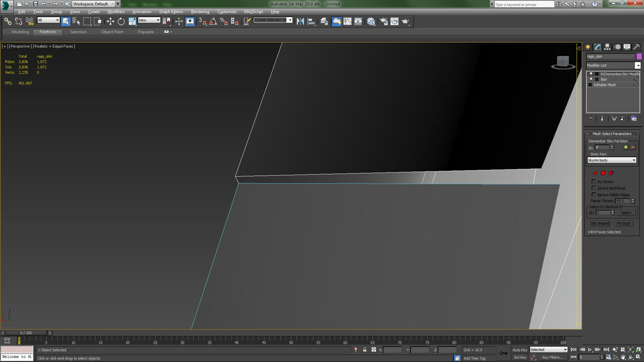Open the Modifier List dropdown

(613, 65)
